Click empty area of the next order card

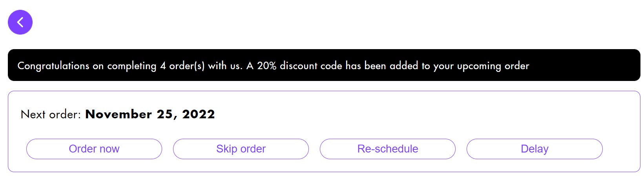coord(432,114)
